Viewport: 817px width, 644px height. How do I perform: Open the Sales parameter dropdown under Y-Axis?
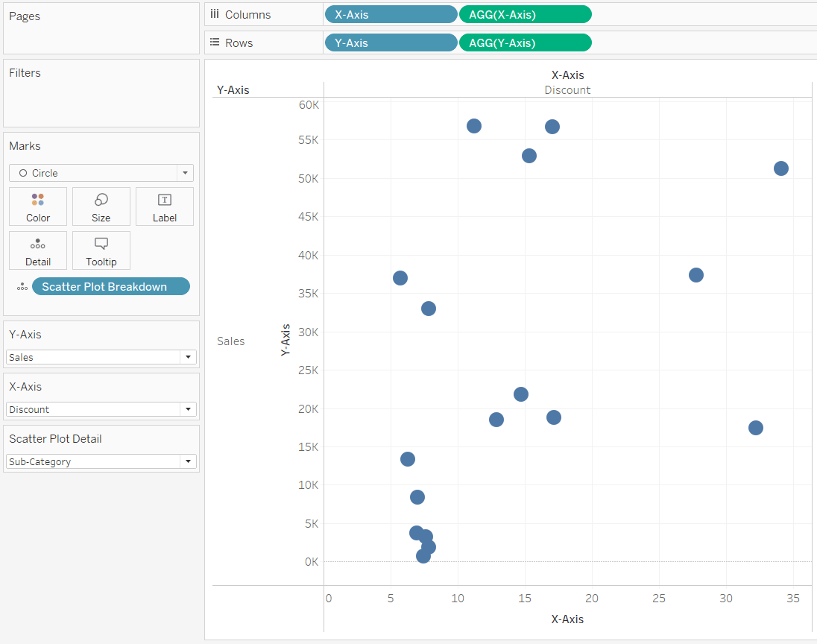(188, 357)
